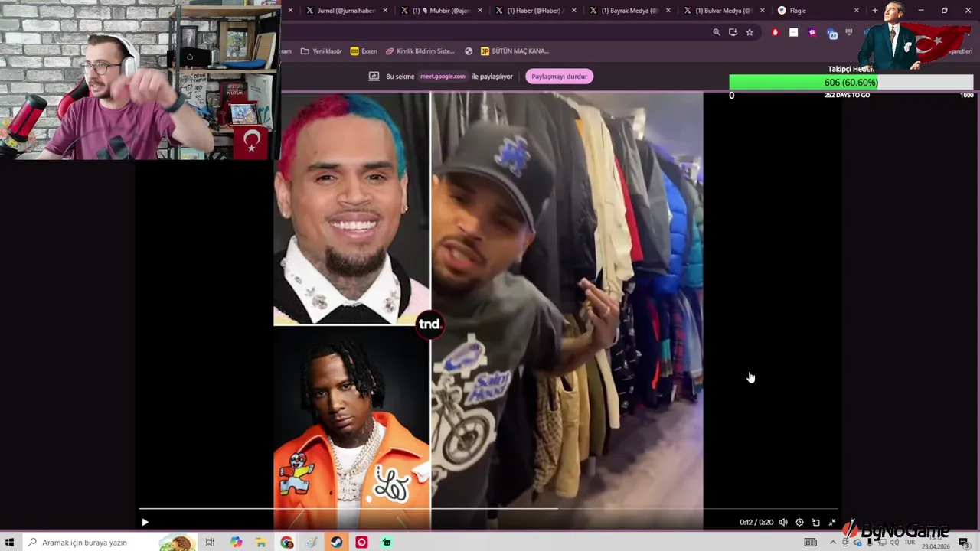980x551 pixels.
Task: Click the screen share icon in address bar
Action: [733, 32]
